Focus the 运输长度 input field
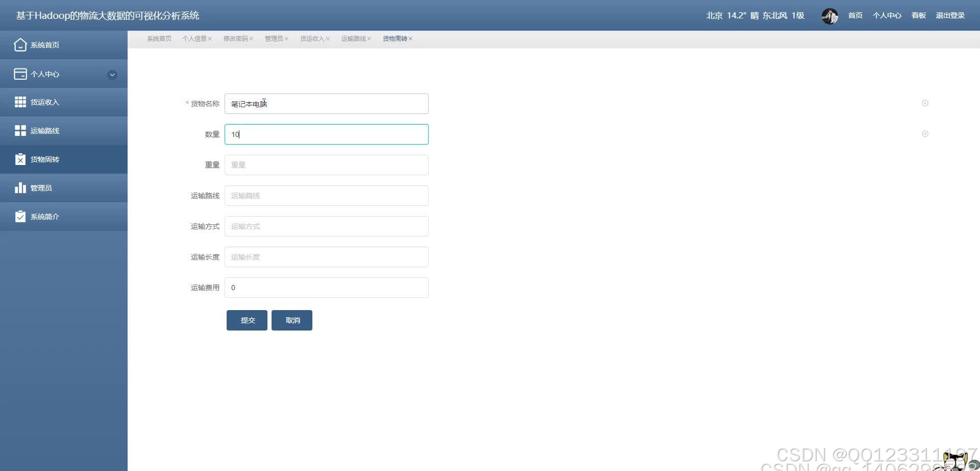This screenshot has height=471, width=980. [x=327, y=257]
